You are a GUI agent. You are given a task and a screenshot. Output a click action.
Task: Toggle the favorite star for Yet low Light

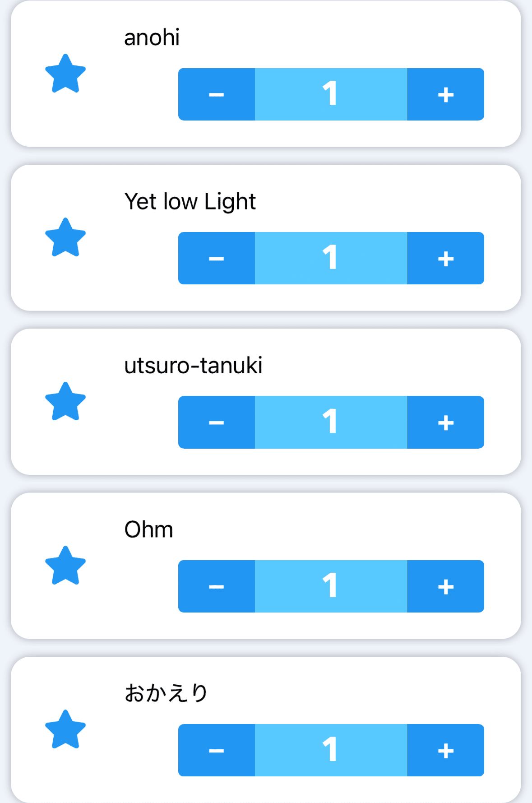pos(65,237)
